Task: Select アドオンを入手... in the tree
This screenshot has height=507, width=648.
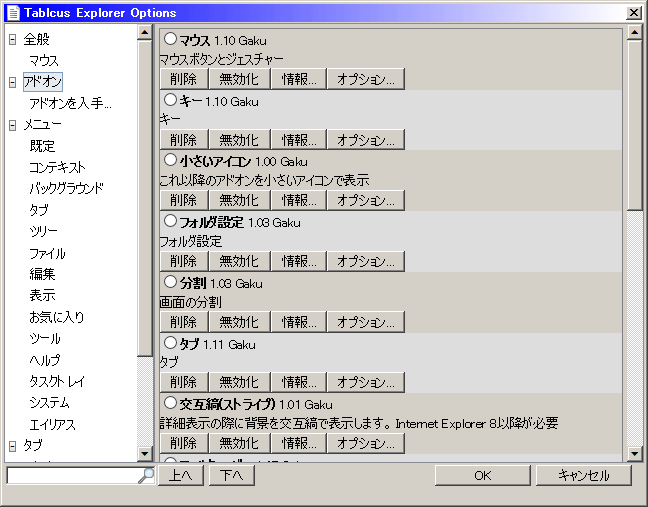Action: pos(70,104)
